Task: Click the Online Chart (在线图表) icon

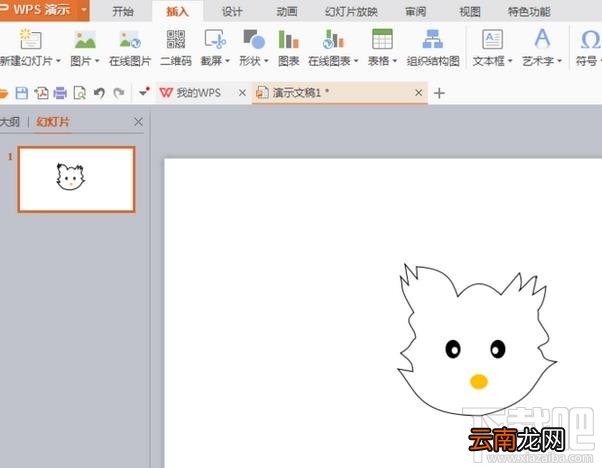Action: [x=332, y=39]
